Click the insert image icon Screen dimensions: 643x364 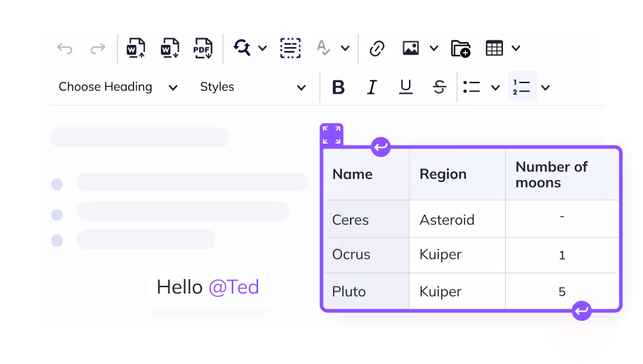pyautogui.click(x=410, y=48)
